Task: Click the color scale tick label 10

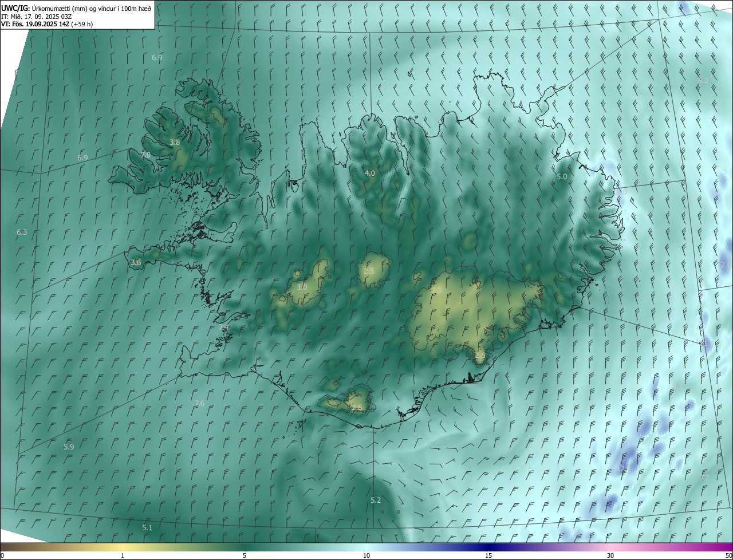Action: pos(366,555)
